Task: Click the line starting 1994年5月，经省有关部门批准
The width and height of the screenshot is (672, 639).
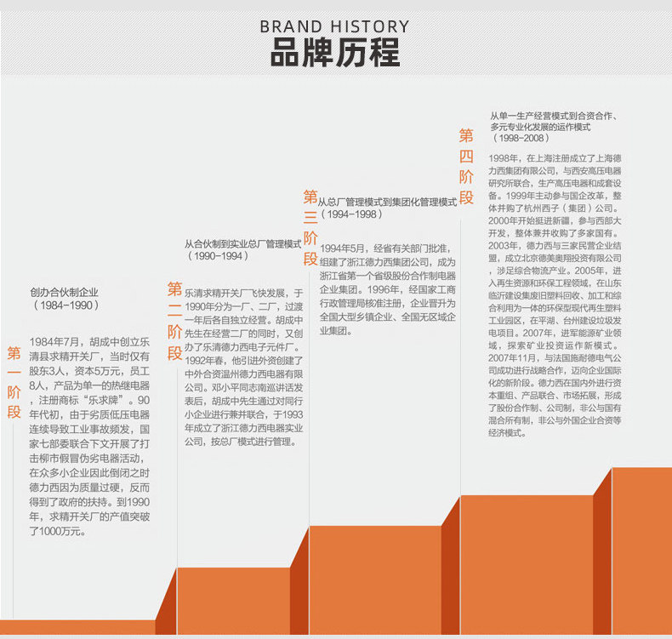Action: [x=385, y=248]
